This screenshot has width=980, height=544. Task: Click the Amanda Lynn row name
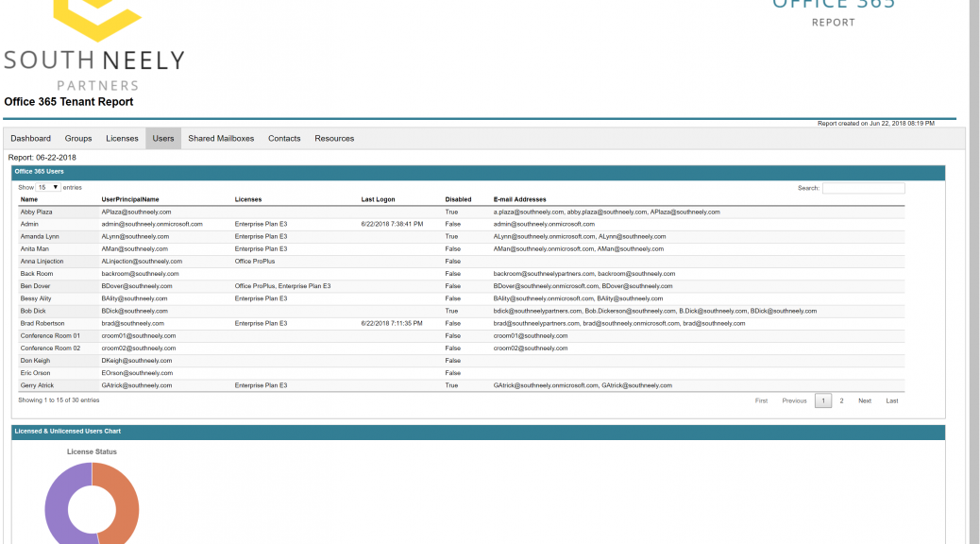click(x=40, y=236)
